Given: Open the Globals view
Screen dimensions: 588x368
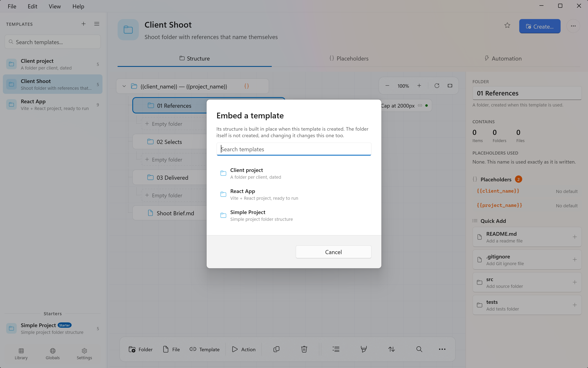Looking at the screenshot, I should [53, 354].
